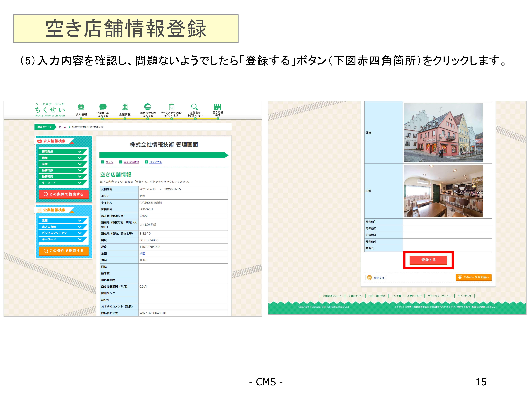This screenshot has width=532, height=399.
Task: Click phone value 電話：0298640010
Action: coord(153,313)
